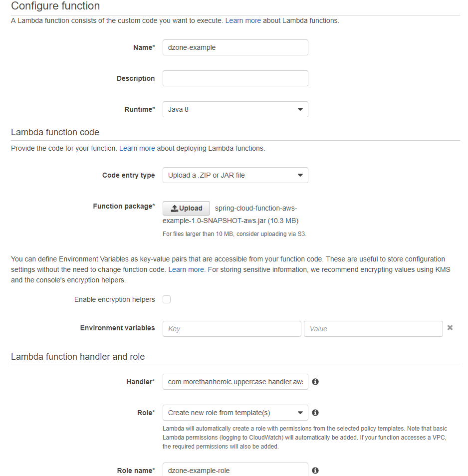
Task: Click the Role name input field
Action: tap(235, 470)
